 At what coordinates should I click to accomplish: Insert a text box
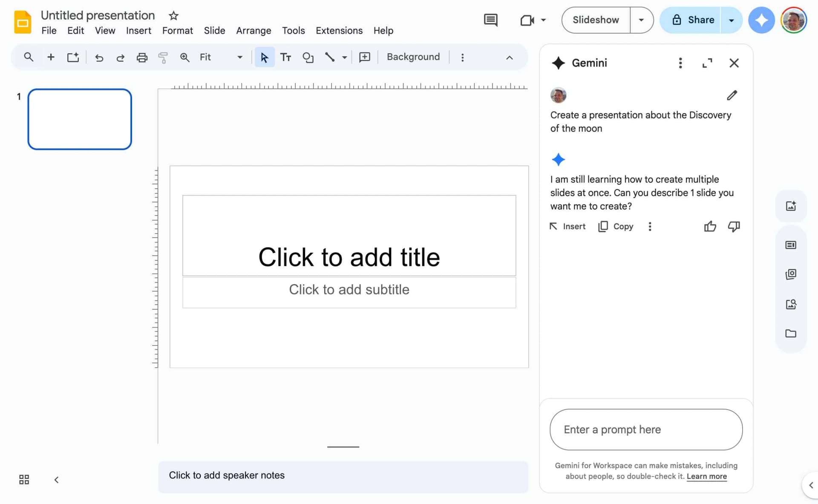point(285,57)
